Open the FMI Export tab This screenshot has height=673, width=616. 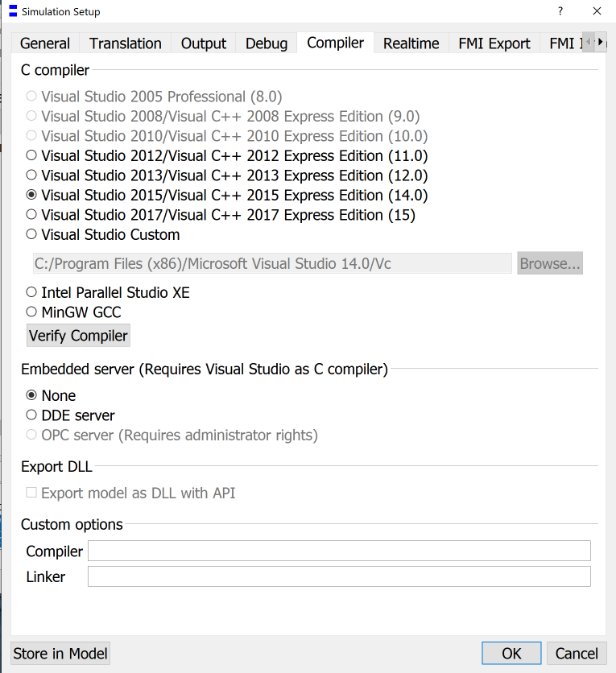pos(494,43)
